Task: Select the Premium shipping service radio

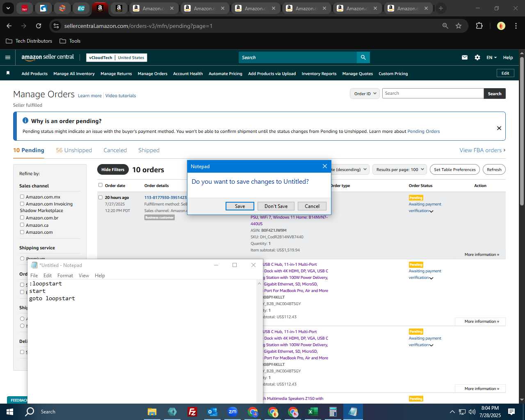Action: coord(22,258)
